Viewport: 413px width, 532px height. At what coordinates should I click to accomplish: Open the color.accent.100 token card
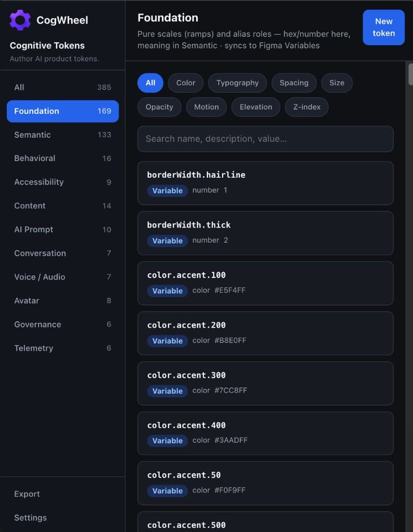coord(265,283)
